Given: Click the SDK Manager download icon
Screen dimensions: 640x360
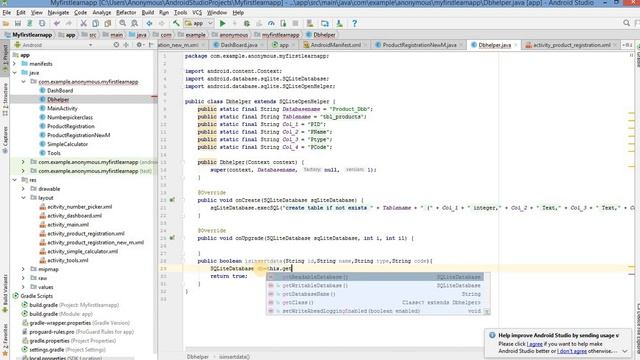Looking at the screenshot, I should pyautogui.click(x=339, y=24).
